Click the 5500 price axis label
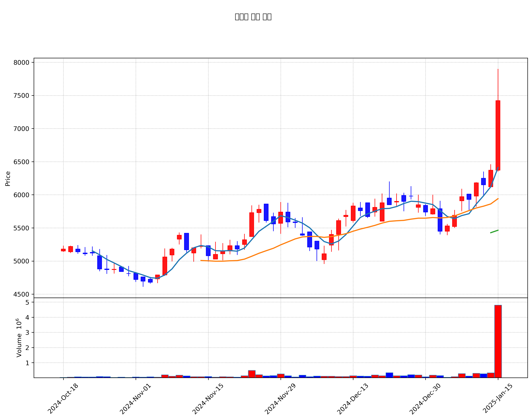 click(x=21, y=228)
